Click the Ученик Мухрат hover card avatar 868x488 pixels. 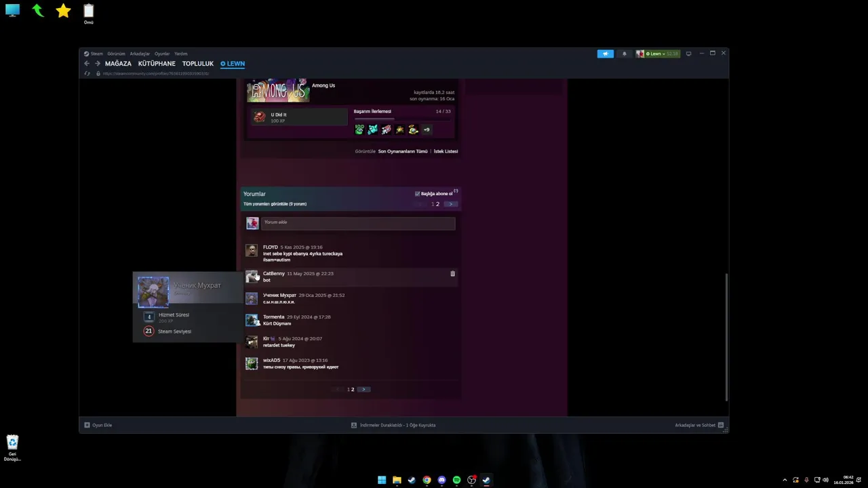click(x=153, y=291)
